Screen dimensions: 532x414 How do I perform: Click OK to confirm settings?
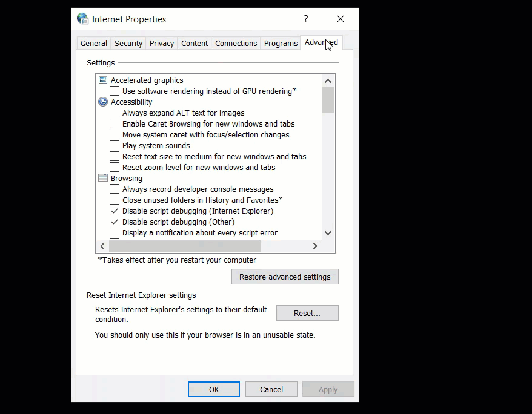(x=213, y=389)
